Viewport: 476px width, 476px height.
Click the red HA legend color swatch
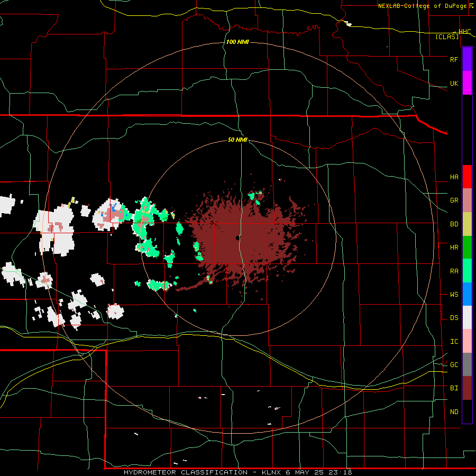point(467,177)
